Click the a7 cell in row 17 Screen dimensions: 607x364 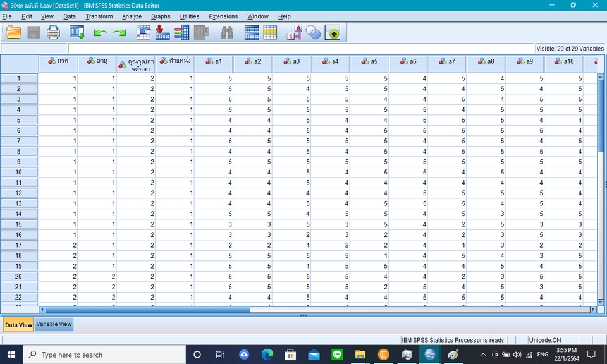click(447, 245)
